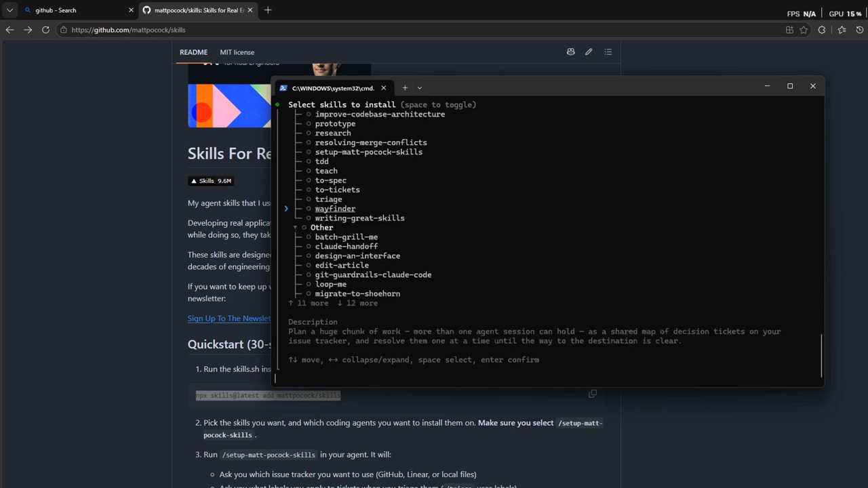Open the Sign Up To The Newsletter link
This screenshot has height=488, width=868.
pos(229,319)
